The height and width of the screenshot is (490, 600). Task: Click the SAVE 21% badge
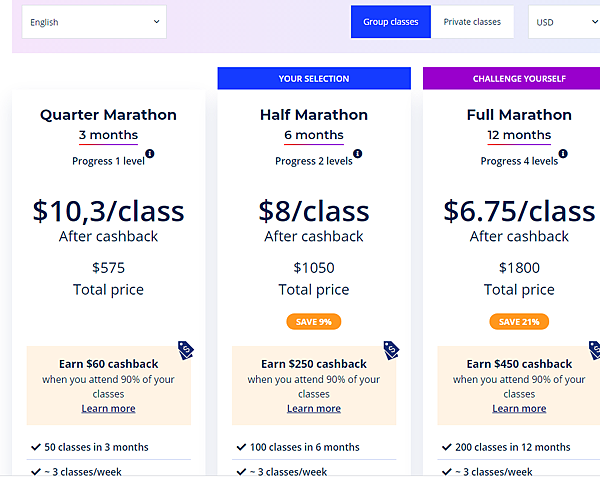[519, 322]
